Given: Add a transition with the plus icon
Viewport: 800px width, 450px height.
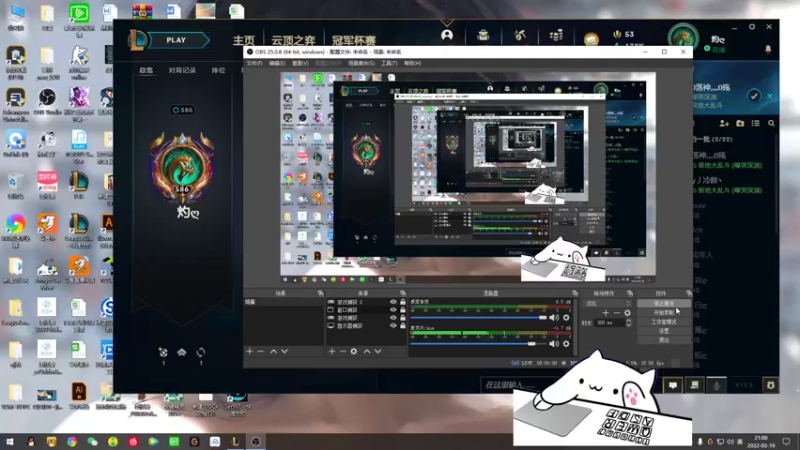Looking at the screenshot, I should 606,313.
